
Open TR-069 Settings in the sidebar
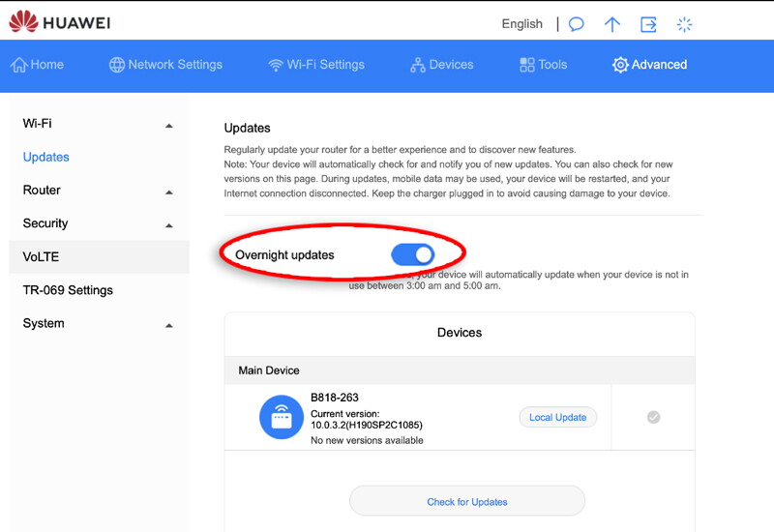(68, 290)
